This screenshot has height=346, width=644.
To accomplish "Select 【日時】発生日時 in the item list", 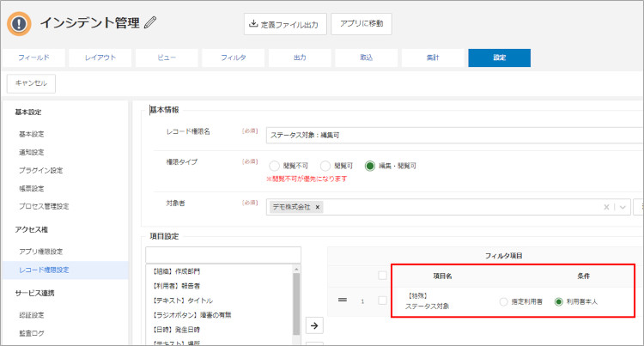I will [177, 330].
